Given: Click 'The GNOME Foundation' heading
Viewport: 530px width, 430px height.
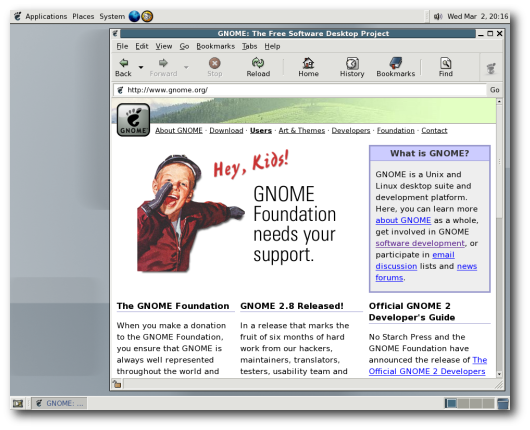Looking at the screenshot, I should 173,306.
